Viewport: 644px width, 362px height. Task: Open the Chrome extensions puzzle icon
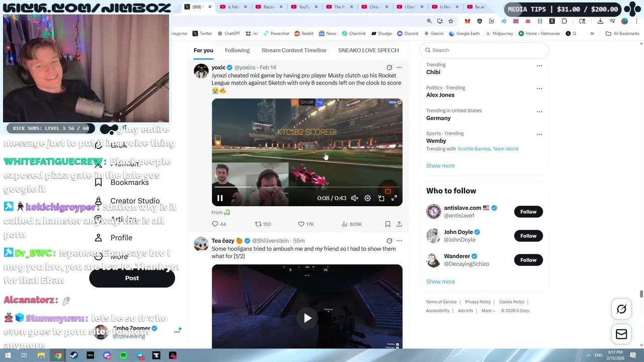click(564, 21)
